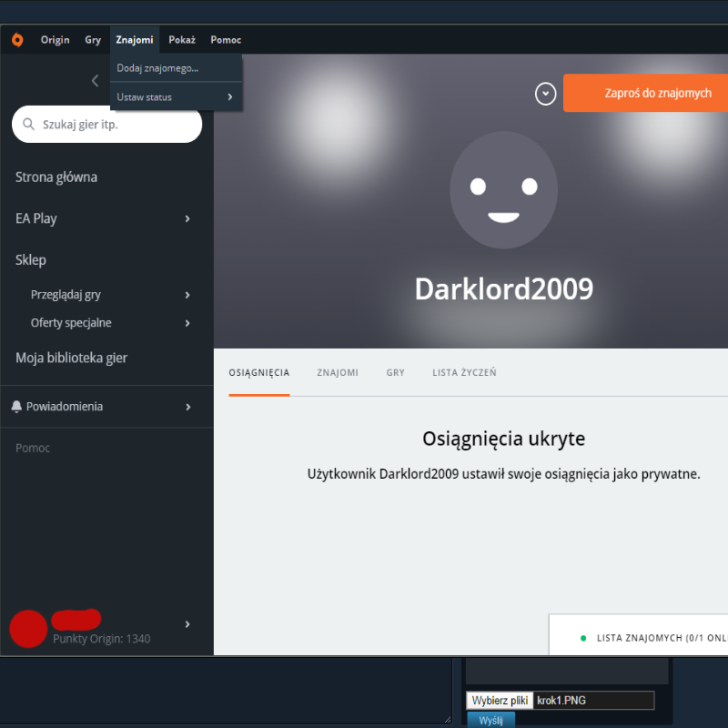Viewport: 728px width, 728px height.
Task: Close the open Znajomi menu
Action: tap(135, 40)
